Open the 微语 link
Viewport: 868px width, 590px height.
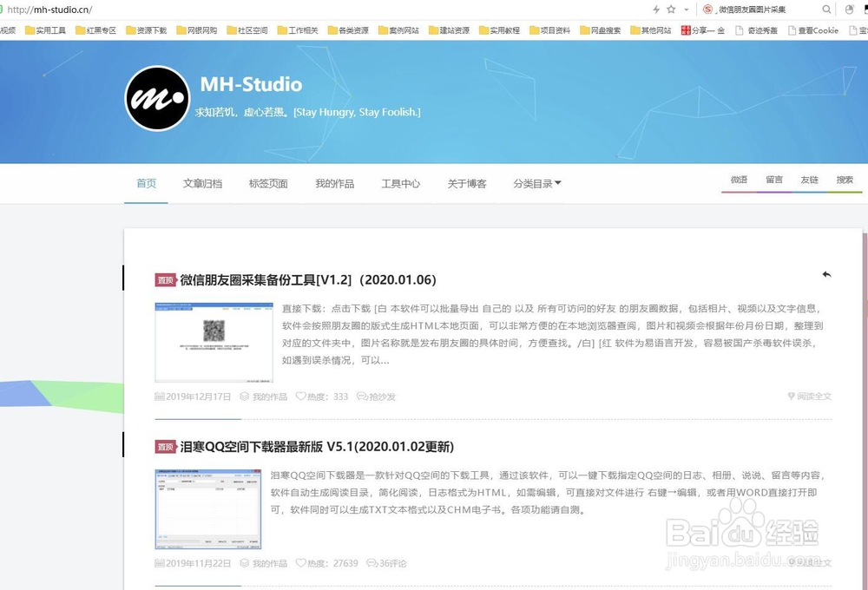[739, 180]
